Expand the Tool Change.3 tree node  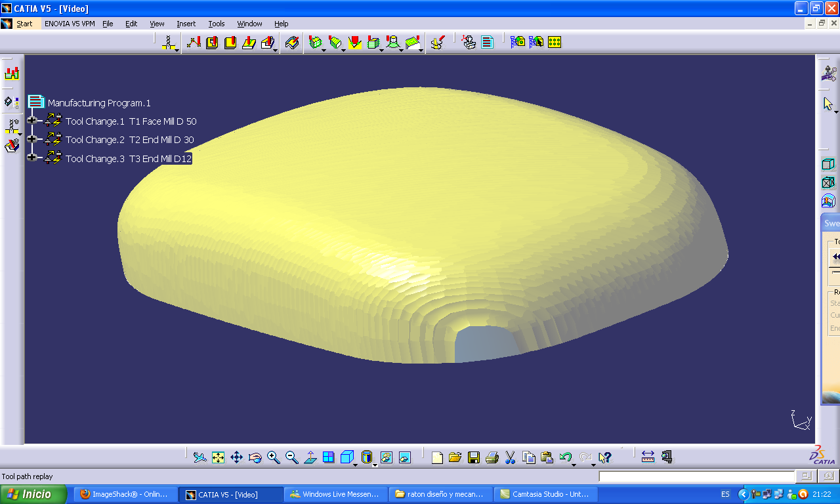(32, 157)
